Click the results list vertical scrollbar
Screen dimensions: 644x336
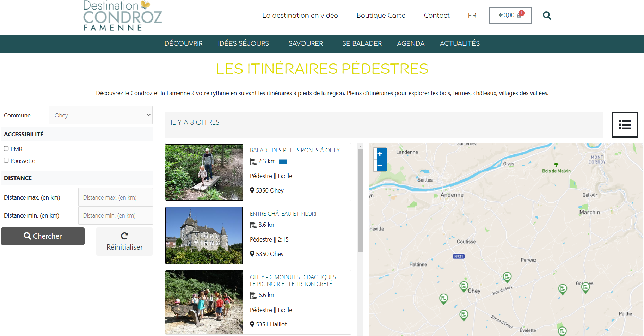(x=360, y=201)
